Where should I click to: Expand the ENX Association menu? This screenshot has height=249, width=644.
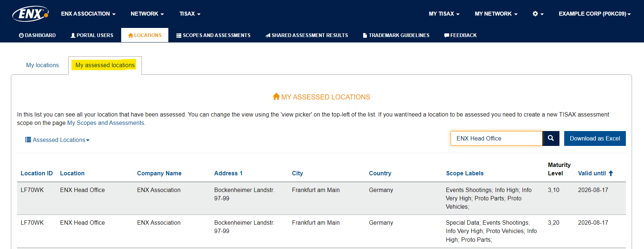coord(88,14)
